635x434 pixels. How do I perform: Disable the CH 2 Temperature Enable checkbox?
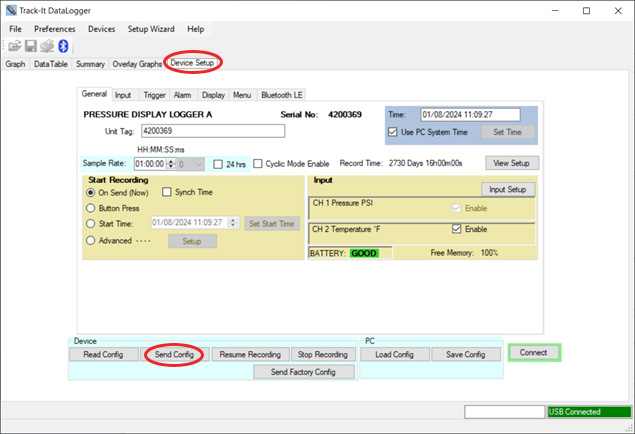tap(456, 229)
